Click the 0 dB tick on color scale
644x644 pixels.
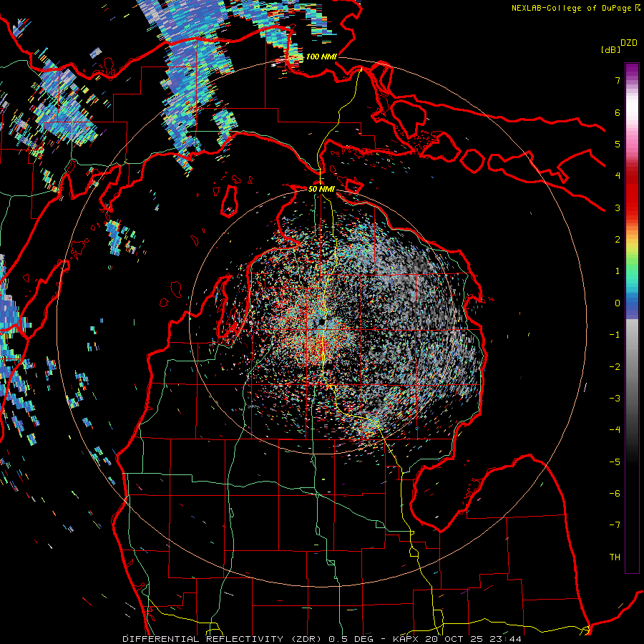click(x=618, y=303)
